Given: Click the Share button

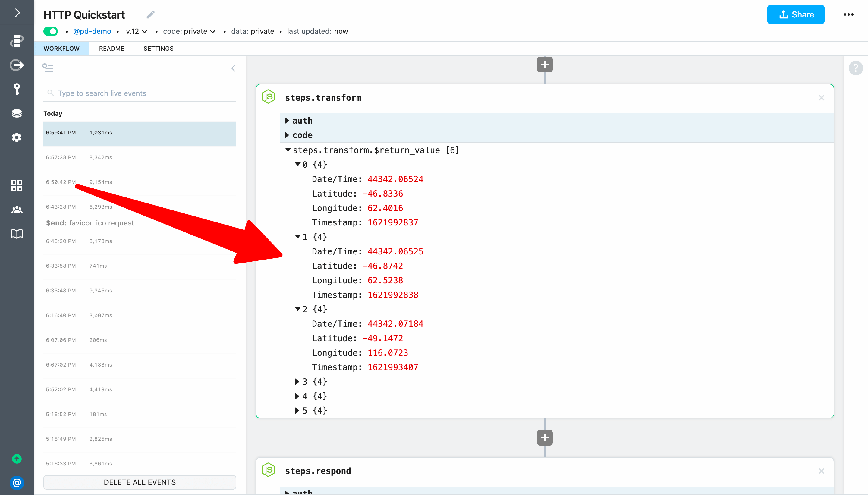Looking at the screenshot, I should [795, 14].
